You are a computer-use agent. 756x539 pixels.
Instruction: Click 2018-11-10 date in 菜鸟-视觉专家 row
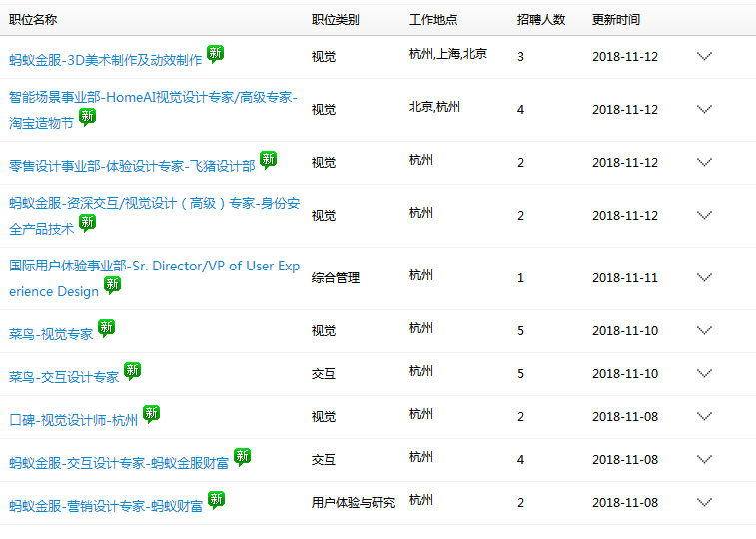(625, 331)
